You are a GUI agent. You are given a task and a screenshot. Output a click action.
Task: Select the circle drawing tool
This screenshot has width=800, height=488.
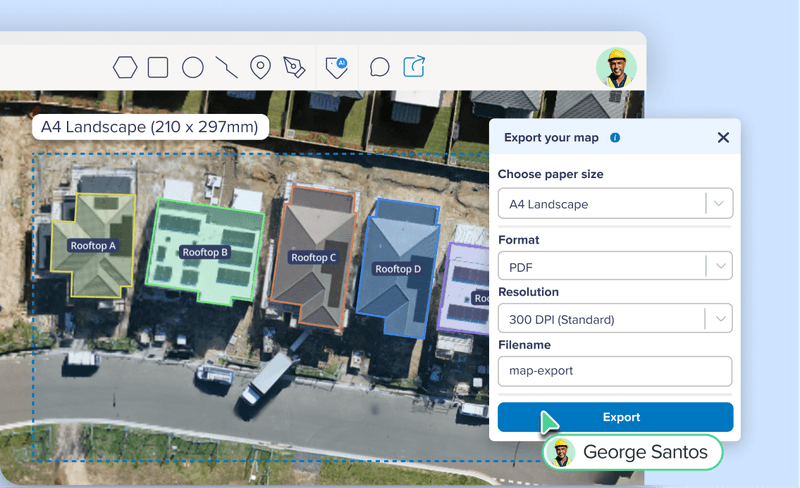(193, 67)
